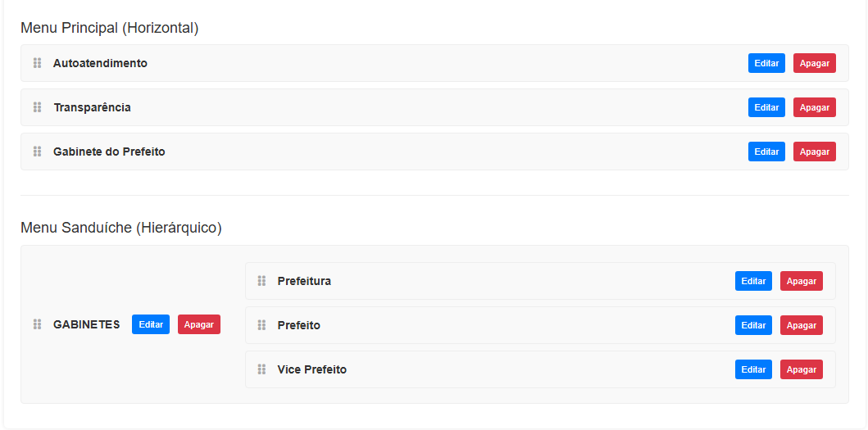Edit the Autoatendimento menu item

(766, 63)
